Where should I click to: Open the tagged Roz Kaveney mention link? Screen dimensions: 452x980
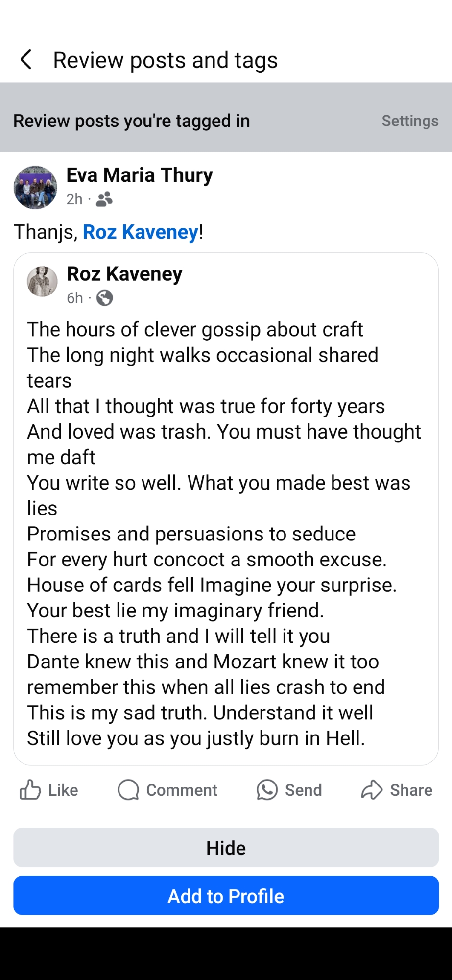pyautogui.click(x=140, y=232)
